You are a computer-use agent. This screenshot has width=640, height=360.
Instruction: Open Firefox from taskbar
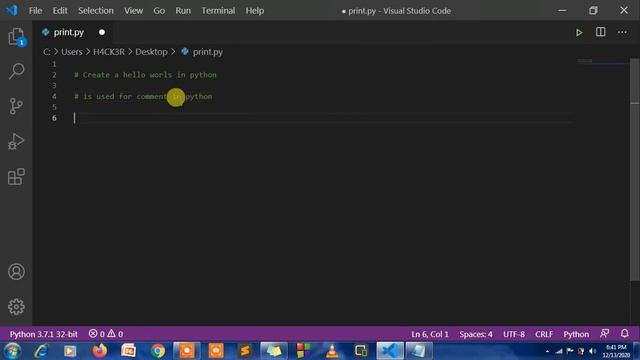click(x=99, y=351)
